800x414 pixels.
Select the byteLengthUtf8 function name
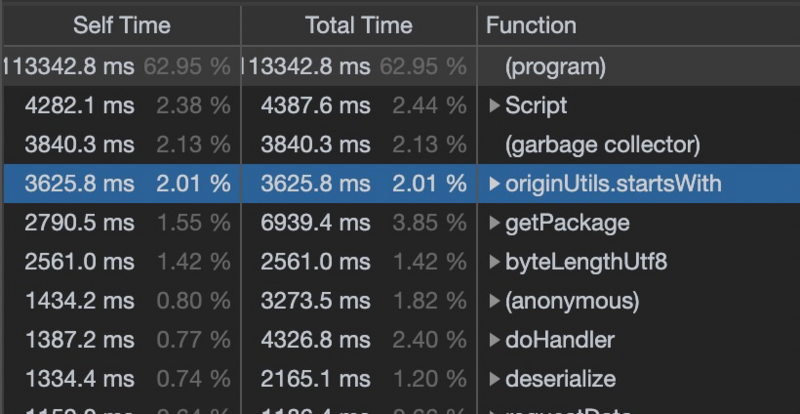(586, 262)
